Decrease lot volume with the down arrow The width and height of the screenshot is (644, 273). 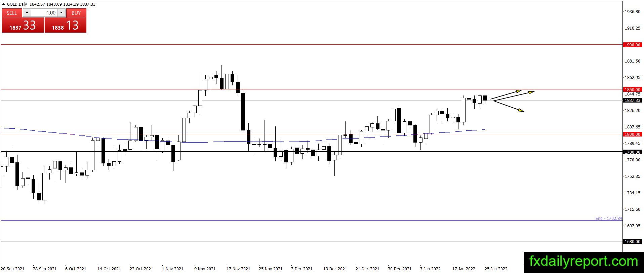click(x=27, y=13)
